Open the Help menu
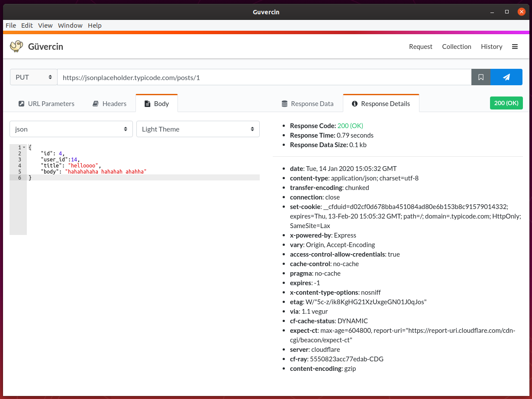Viewport: 532px width, 399px height. click(95, 26)
